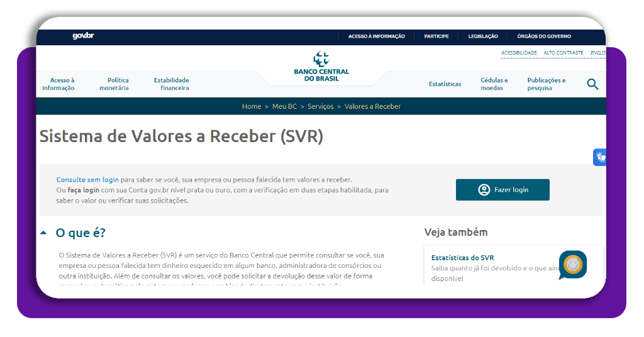The height and width of the screenshot is (337, 644).
Task: Open the Estatísticas navigation menu
Action: click(445, 84)
